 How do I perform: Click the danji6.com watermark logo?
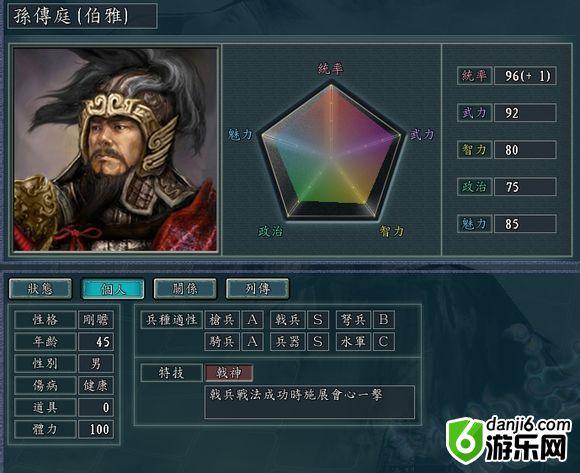click(x=508, y=440)
